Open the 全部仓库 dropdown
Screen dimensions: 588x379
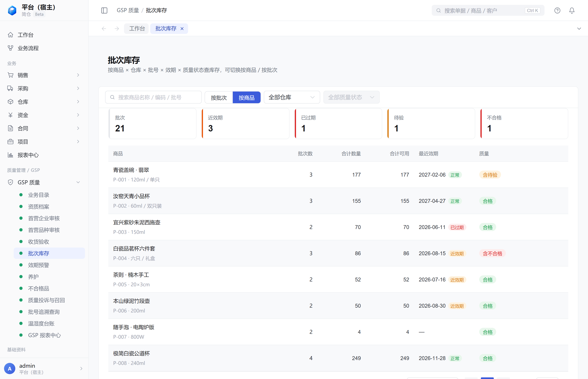point(292,97)
